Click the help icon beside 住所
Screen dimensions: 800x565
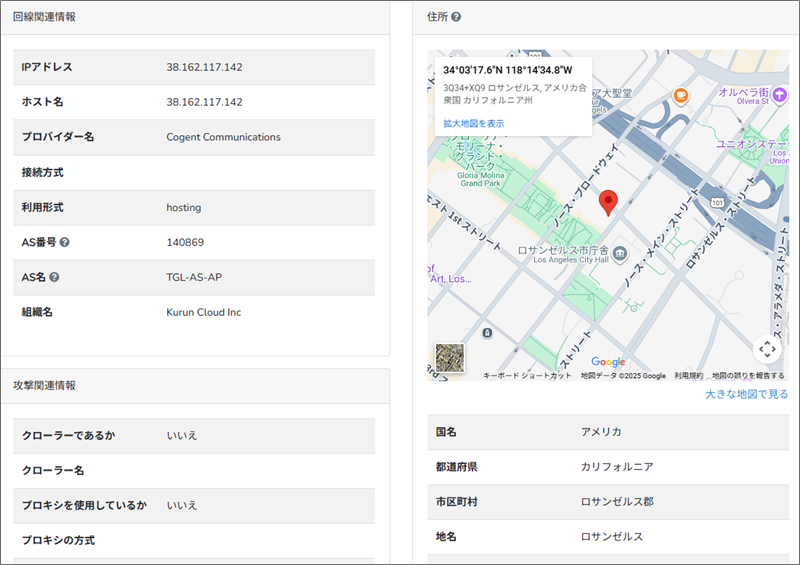456,17
